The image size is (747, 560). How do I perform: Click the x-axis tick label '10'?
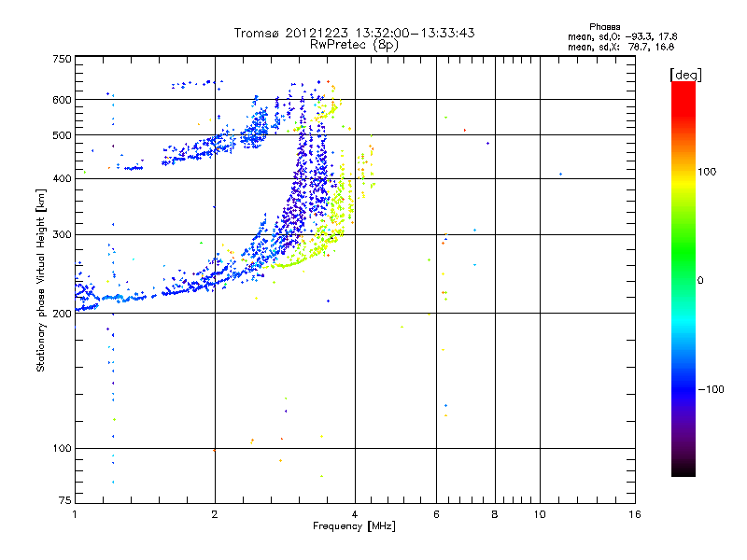[540, 514]
